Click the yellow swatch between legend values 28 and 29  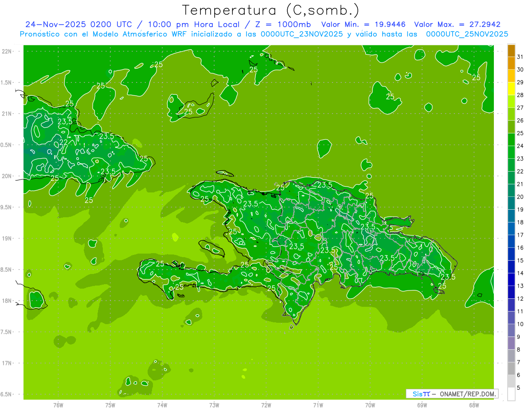coord(511,89)
